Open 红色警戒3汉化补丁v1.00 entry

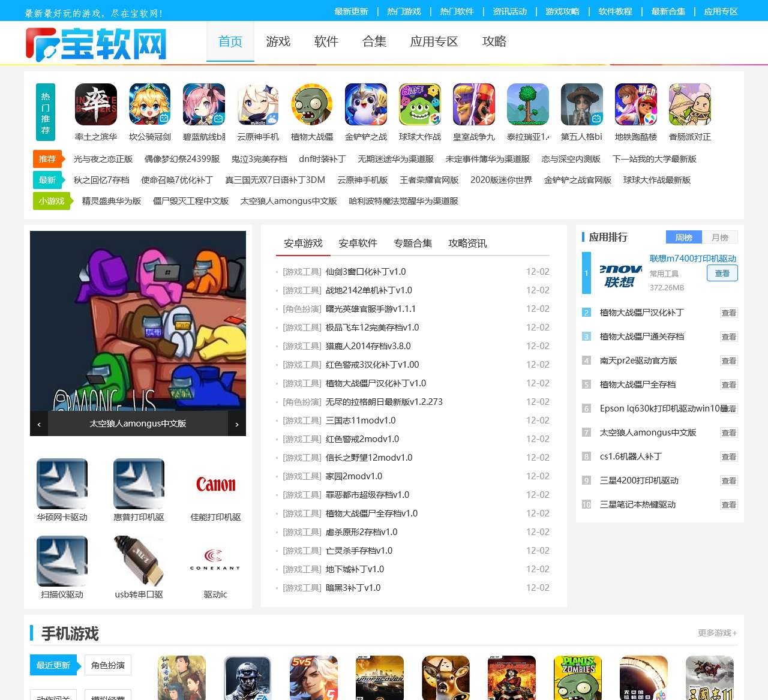(x=372, y=365)
